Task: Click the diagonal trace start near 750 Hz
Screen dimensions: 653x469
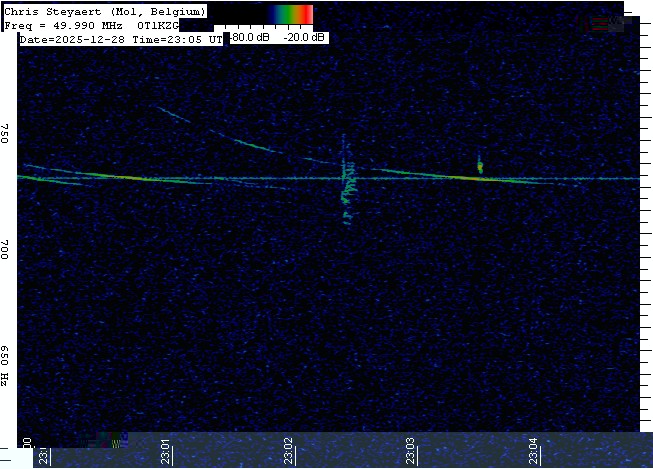Action: pyautogui.click(x=160, y=108)
